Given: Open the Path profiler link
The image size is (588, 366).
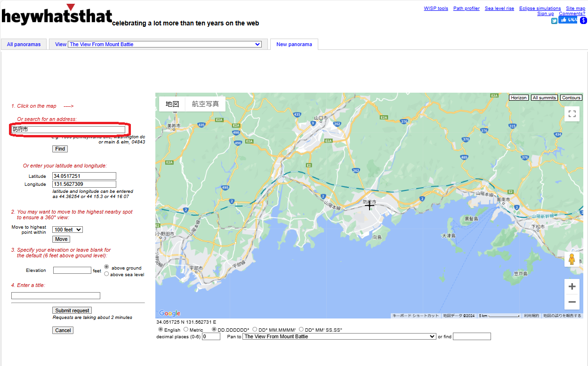Looking at the screenshot, I should (467, 8).
